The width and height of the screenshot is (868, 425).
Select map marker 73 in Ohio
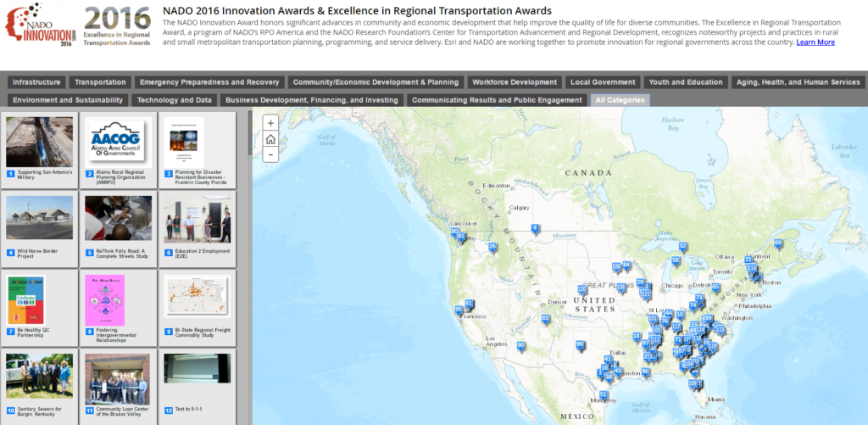[699, 298]
